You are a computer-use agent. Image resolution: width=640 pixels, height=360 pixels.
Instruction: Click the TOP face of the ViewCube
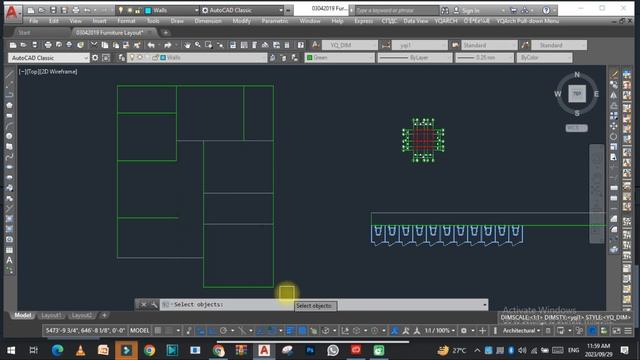[577, 93]
